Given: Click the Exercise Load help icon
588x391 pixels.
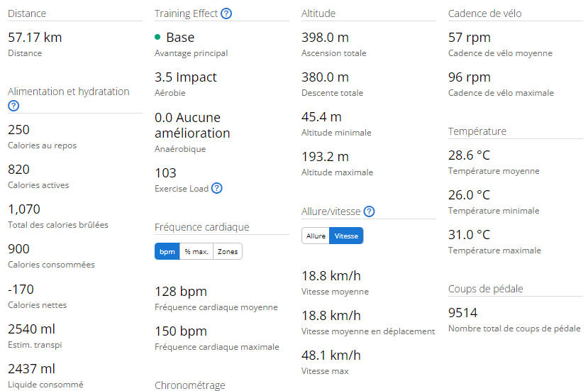Looking at the screenshot, I should click(217, 188).
